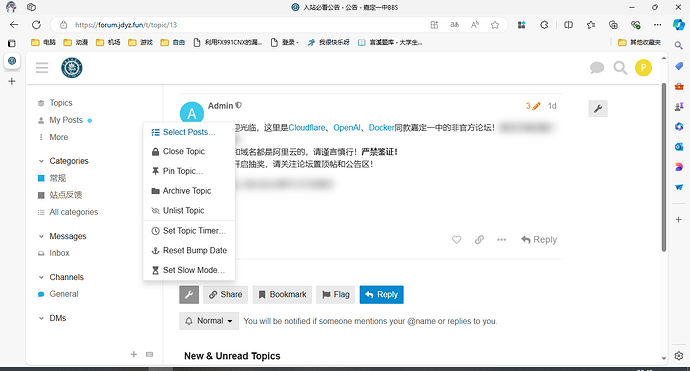Image resolution: width=690 pixels, height=371 pixels.
Task: Add page to favorites with star icon
Action: (495, 25)
